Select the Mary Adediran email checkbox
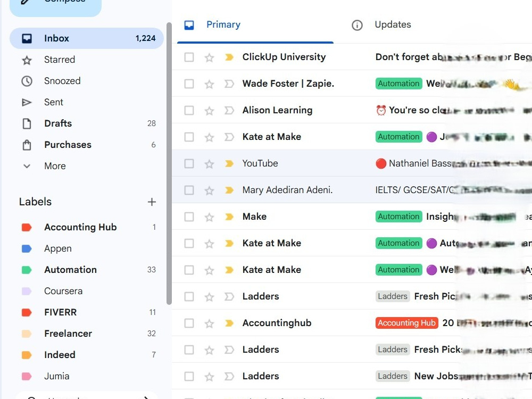Screen dimensions: 532x399 click(x=189, y=190)
